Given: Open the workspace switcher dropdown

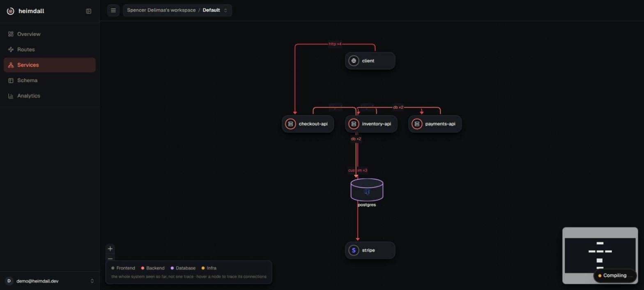Looking at the screenshot, I should point(177,10).
